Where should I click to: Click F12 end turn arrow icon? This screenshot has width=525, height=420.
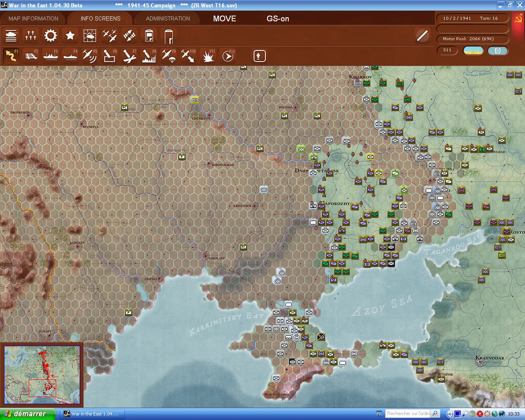tap(228, 56)
